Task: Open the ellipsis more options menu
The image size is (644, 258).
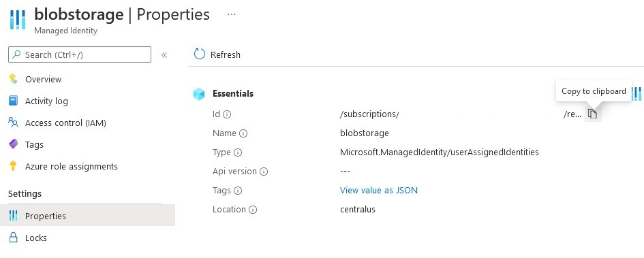Action: click(232, 14)
